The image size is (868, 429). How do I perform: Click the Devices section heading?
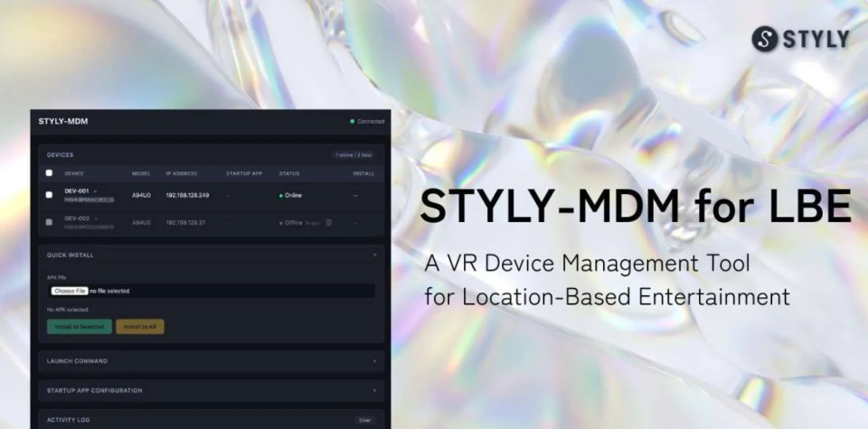tap(60, 155)
